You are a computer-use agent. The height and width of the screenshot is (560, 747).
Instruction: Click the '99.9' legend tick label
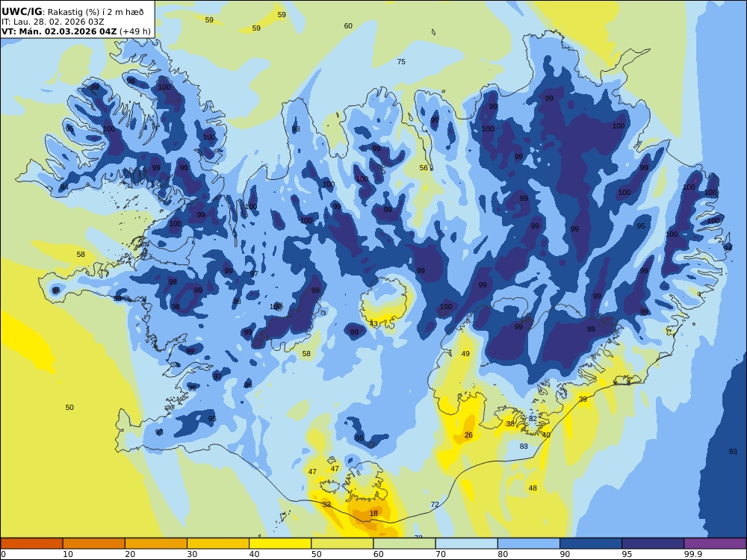693,554
